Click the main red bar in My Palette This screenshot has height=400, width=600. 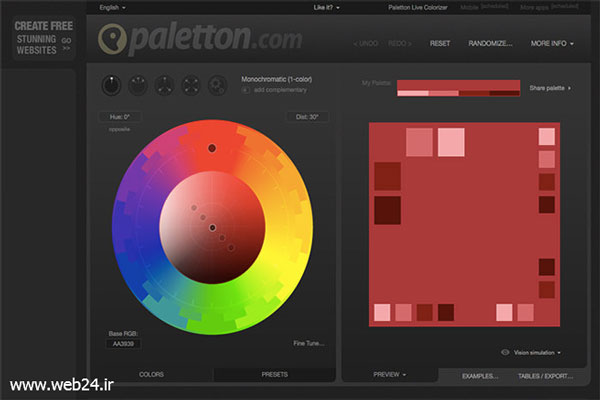point(458,85)
